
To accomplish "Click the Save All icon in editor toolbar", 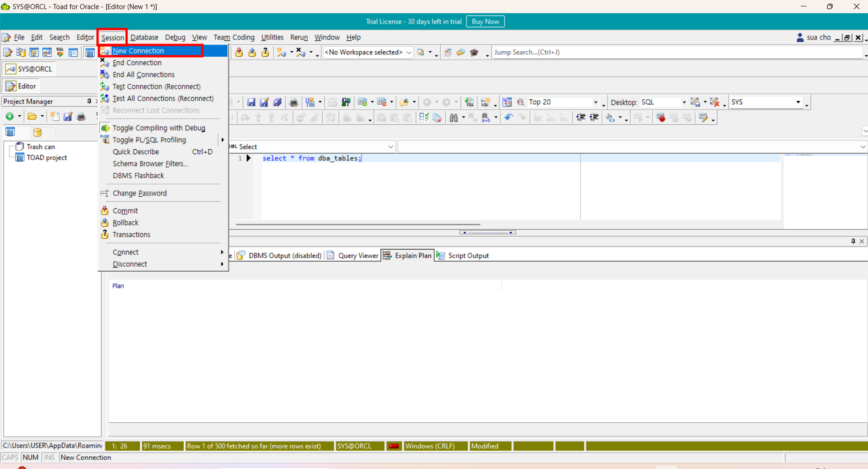I will (277, 103).
